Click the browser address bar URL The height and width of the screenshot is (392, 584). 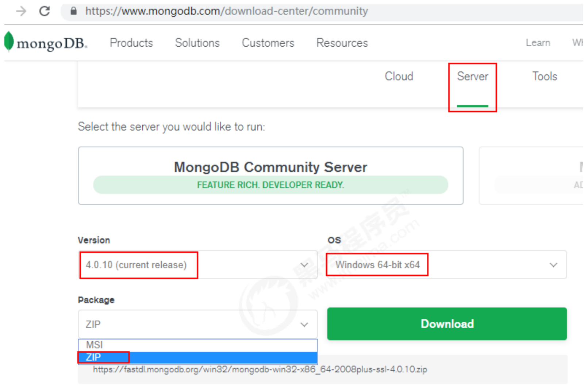coord(226,11)
